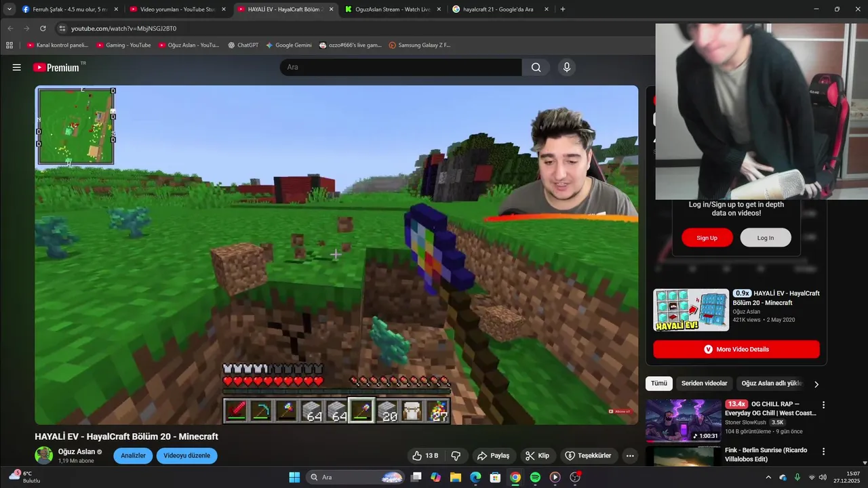The height and width of the screenshot is (488, 868).
Task: Open the YouTube hamburger guide menu
Action: coord(17,67)
